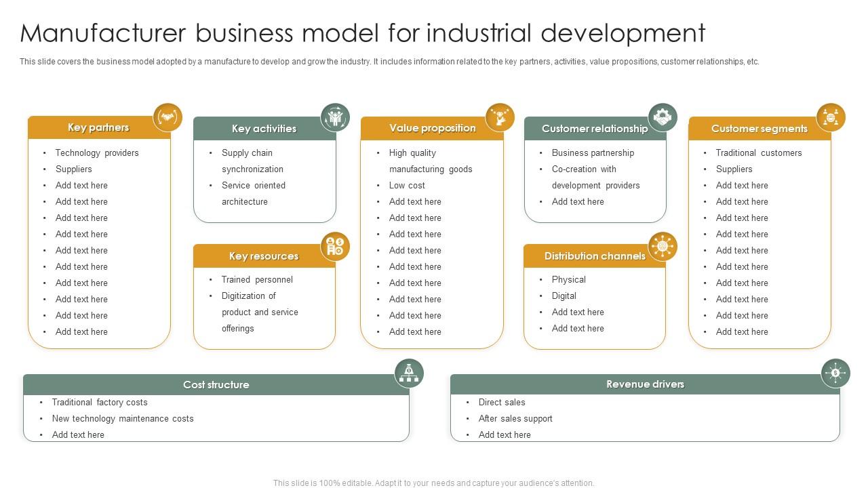Select the Cost structure header bar
This screenshot has width=868, height=488.
click(216, 384)
